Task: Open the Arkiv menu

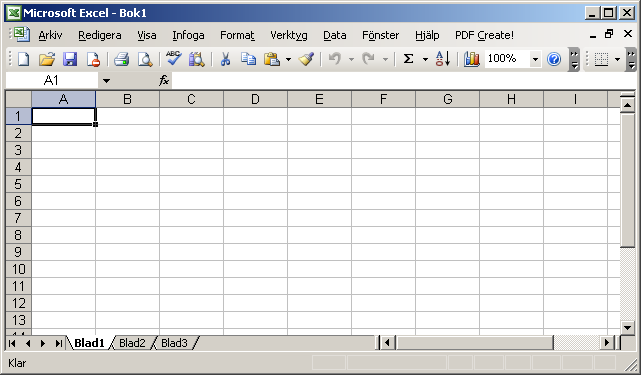Action: [x=50, y=36]
